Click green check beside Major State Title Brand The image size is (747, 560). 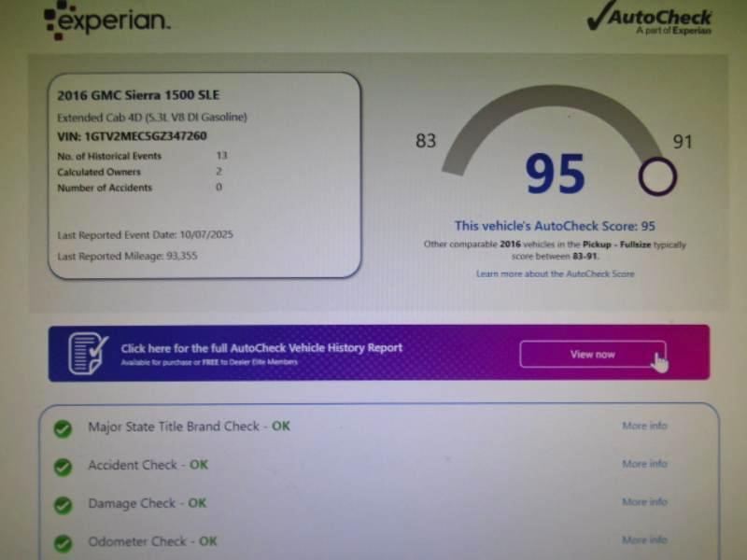point(63,428)
